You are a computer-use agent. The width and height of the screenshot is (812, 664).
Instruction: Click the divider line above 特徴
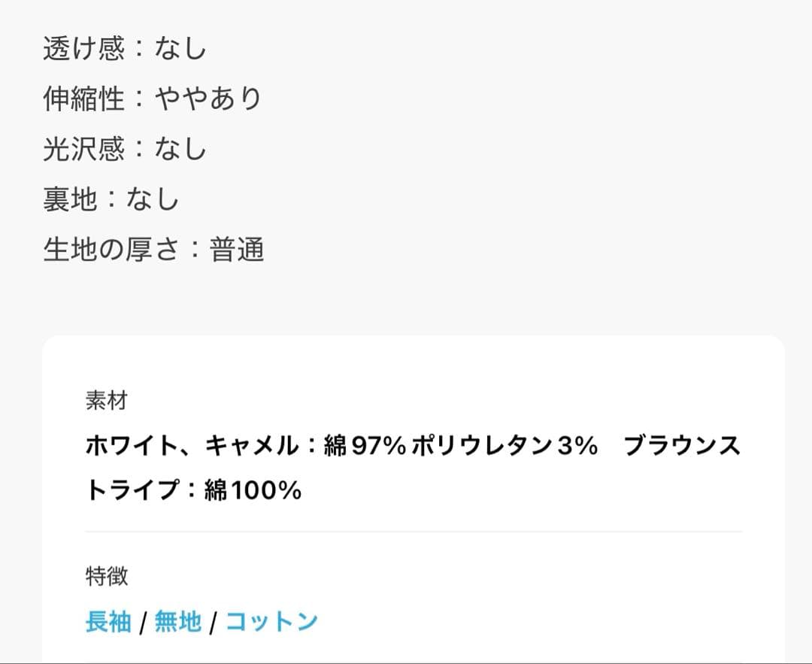(414, 532)
